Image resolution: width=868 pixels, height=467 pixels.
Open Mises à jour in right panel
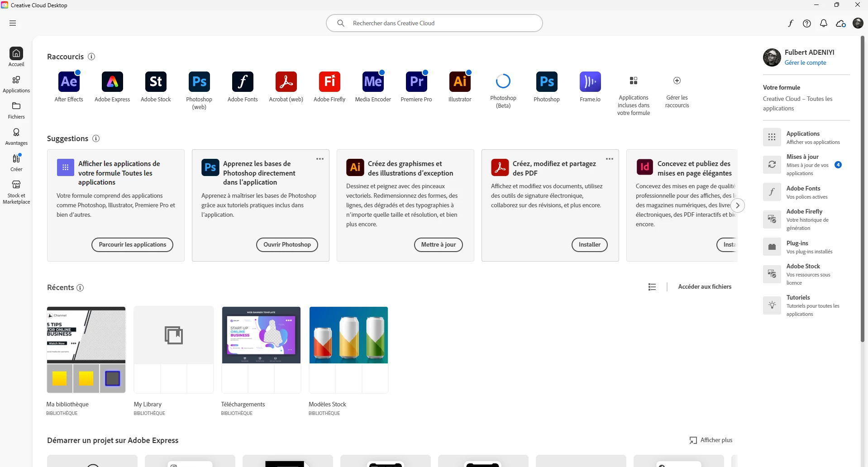pyautogui.click(x=806, y=165)
